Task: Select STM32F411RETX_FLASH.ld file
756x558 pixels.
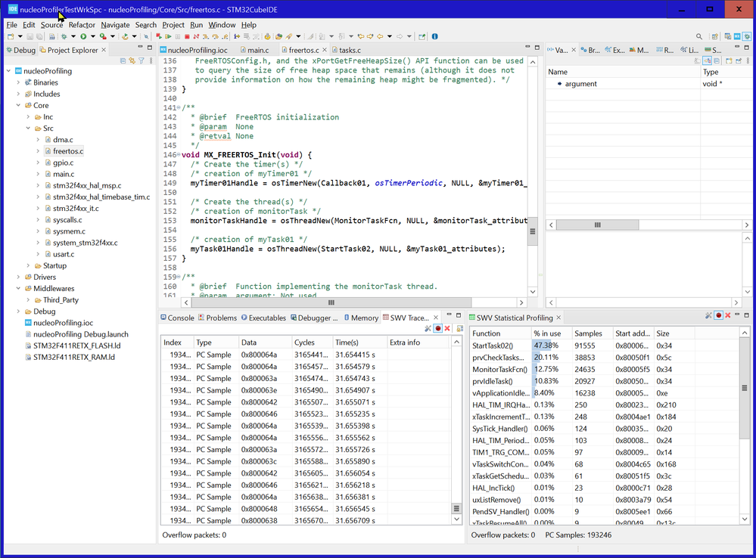Action: [73, 346]
